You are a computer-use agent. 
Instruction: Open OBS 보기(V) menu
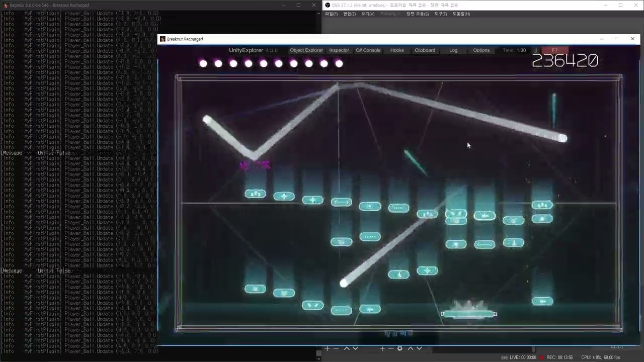pyautogui.click(x=368, y=14)
